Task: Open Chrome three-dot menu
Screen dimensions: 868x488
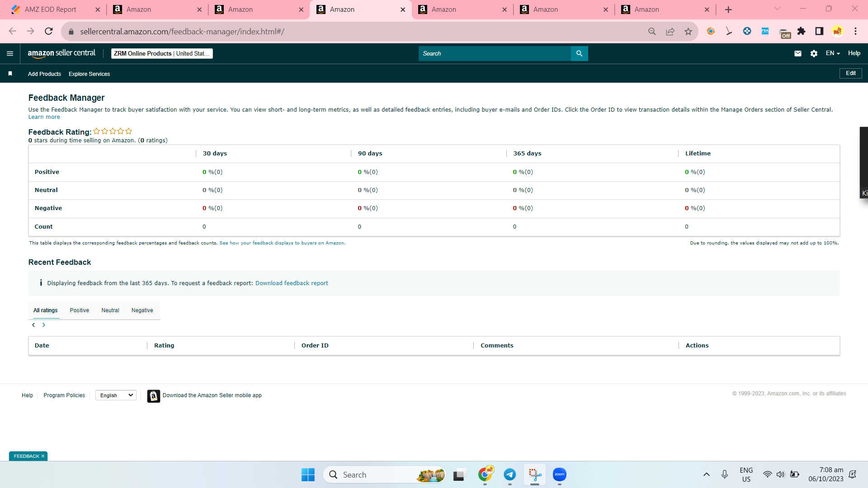Action: pos(855,31)
